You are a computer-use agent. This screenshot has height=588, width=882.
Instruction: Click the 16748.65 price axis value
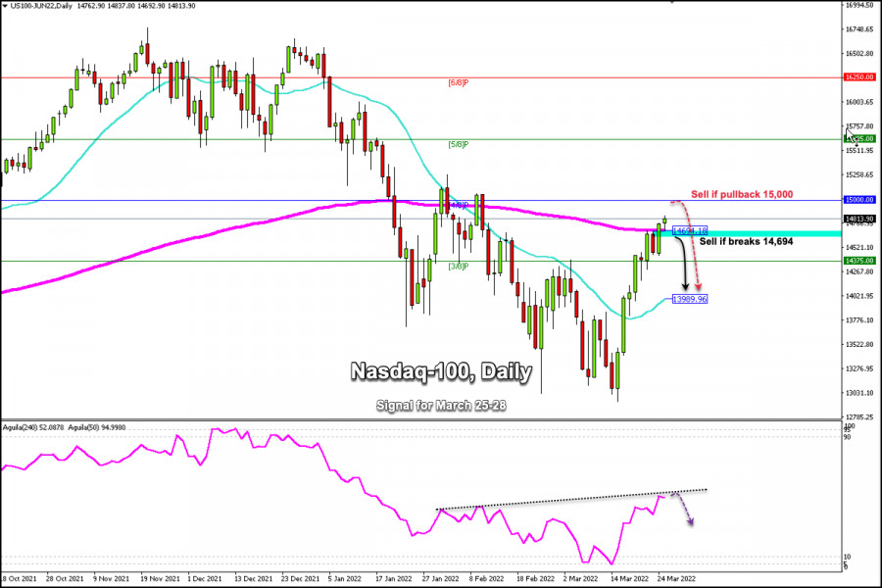(x=859, y=29)
